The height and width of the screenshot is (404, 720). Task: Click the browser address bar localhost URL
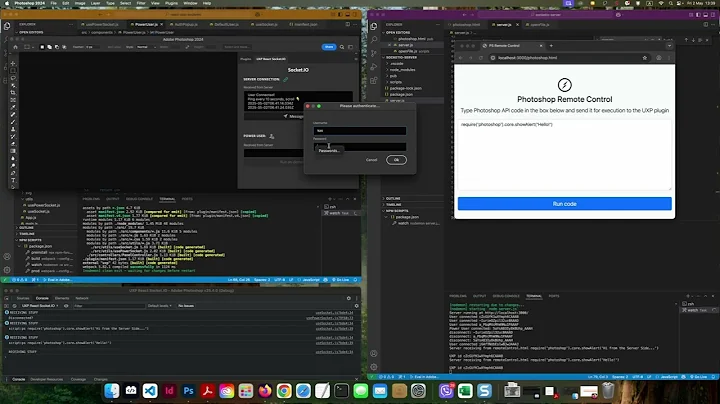[x=528, y=58]
